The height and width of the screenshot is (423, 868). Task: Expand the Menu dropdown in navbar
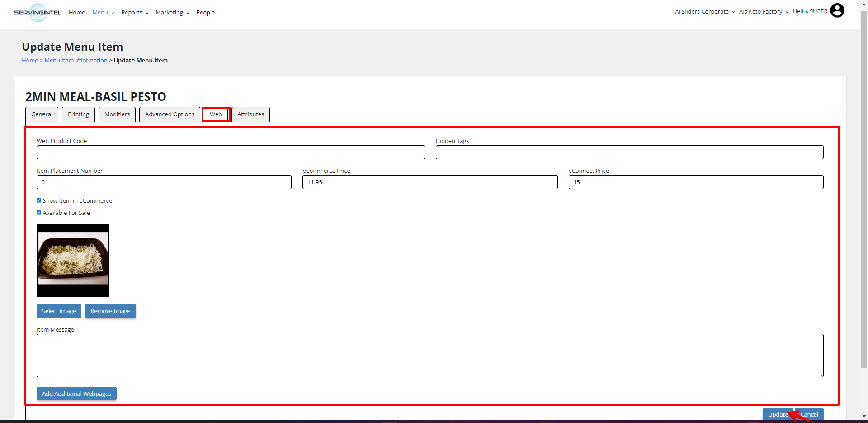tap(103, 13)
